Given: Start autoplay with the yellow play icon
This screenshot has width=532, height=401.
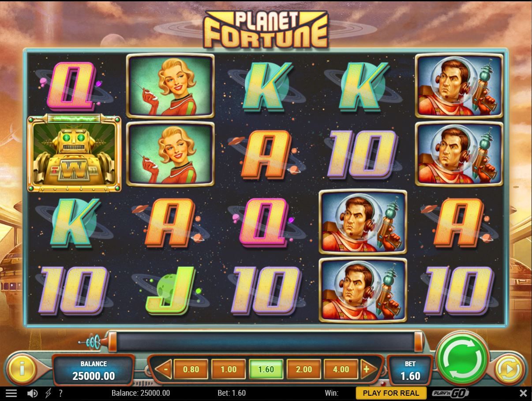Looking at the screenshot, I should point(508,369).
